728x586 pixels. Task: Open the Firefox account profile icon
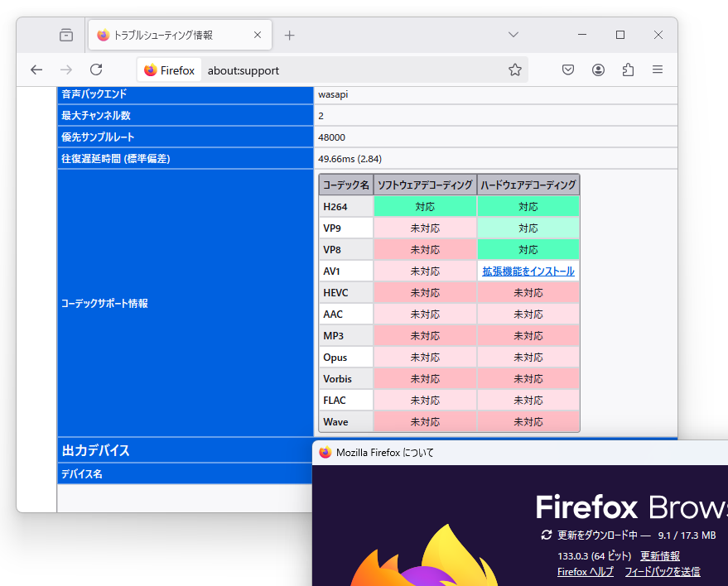(x=598, y=70)
